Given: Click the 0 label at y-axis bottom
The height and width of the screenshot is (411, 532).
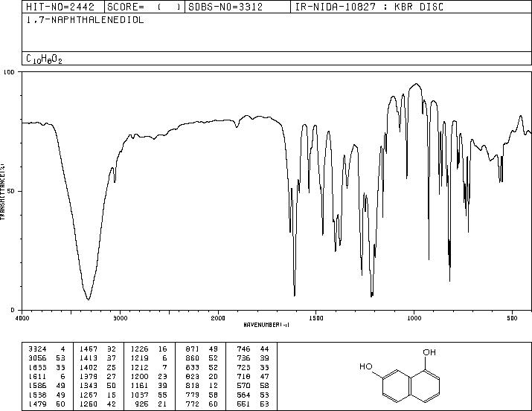Looking at the screenshot, I should tap(13, 310).
